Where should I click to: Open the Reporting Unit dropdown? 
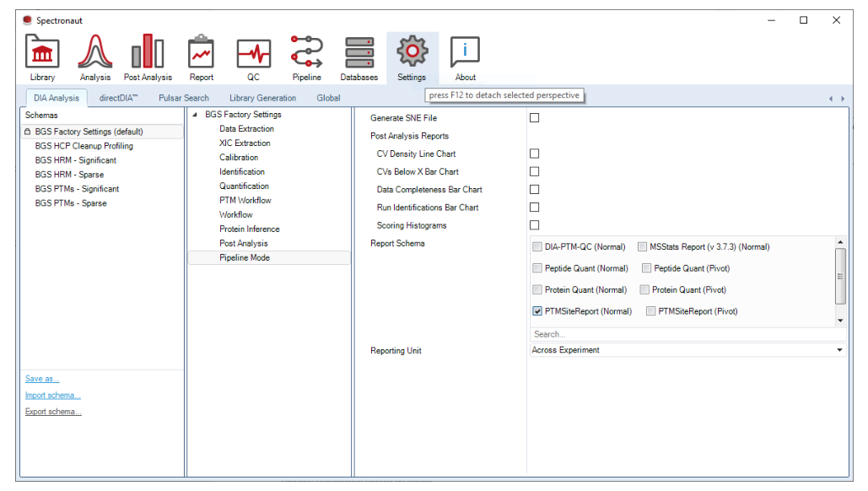point(687,350)
